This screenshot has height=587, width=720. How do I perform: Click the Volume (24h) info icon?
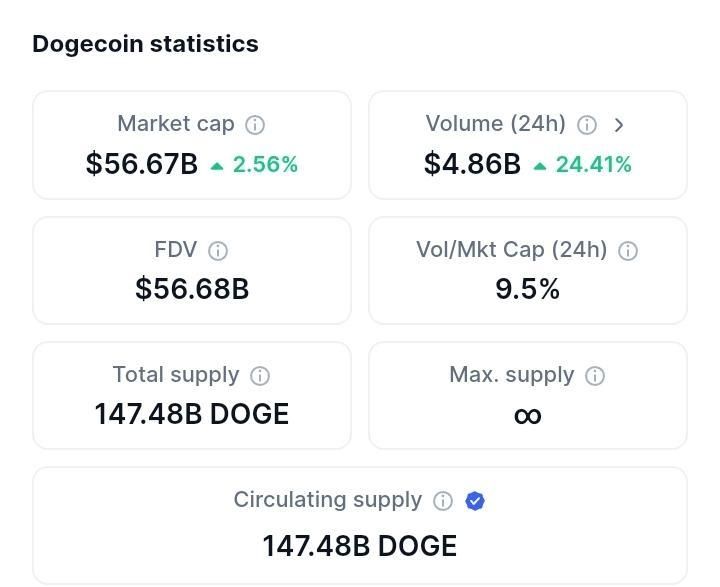587,125
